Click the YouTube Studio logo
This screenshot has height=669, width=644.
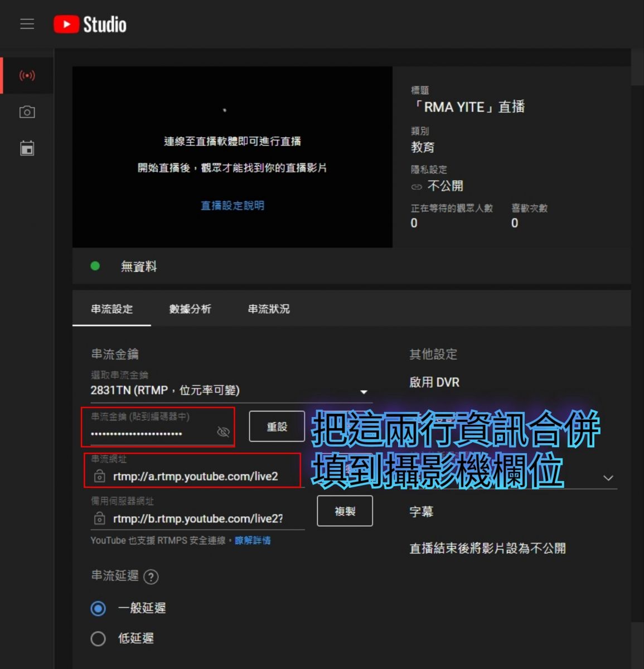[x=90, y=25]
